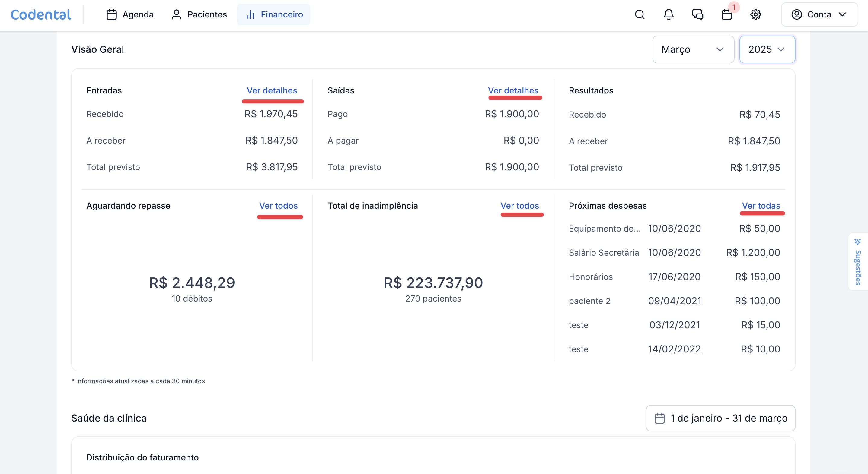The width and height of the screenshot is (868, 474).
Task: Click Ver todos for Total de inadimplência
Action: [520, 206]
